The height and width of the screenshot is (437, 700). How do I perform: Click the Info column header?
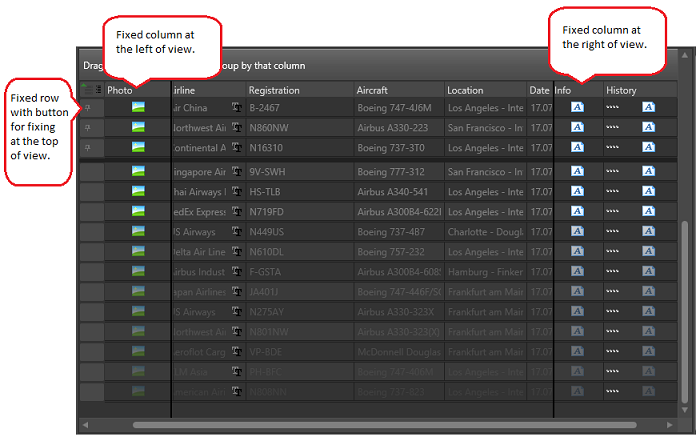tap(579, 90)
